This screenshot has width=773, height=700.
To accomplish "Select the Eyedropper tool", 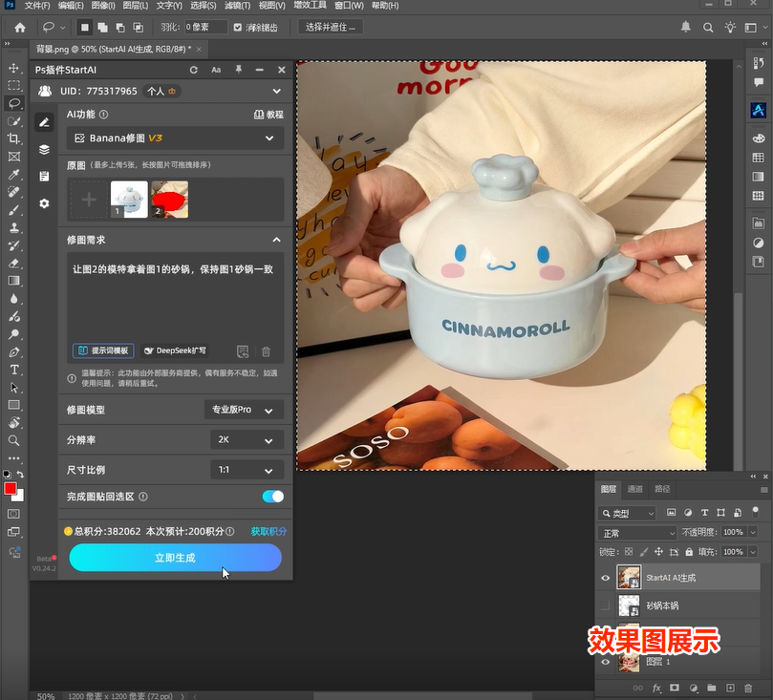I will click(13, 175).
